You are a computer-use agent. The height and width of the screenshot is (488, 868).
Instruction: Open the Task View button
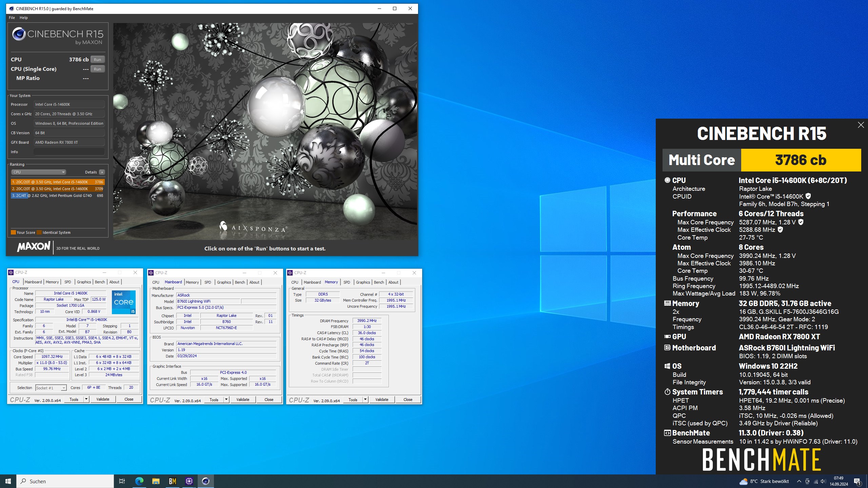point(122,481)
